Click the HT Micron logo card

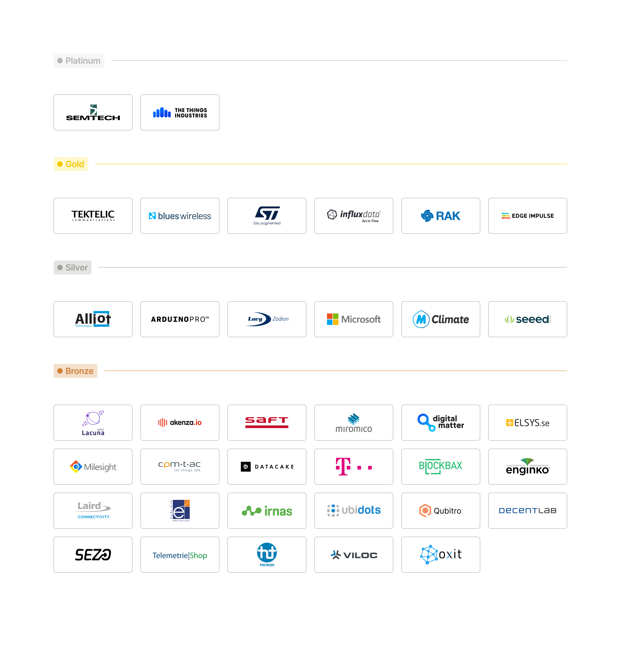tap(267, 555)
